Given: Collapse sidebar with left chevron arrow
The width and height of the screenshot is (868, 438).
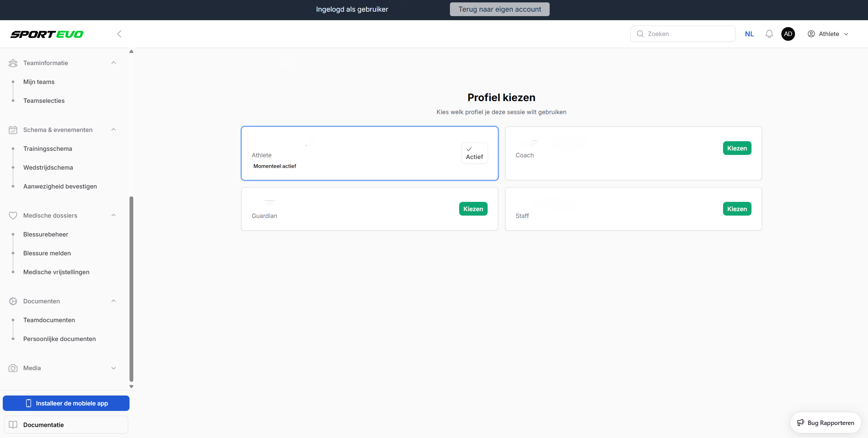Looking at the screenshot, I should click(x=119, y=34).
